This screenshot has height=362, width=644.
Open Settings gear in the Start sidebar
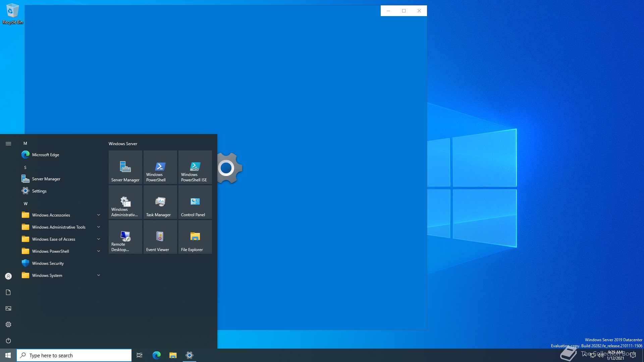[8, 324]
